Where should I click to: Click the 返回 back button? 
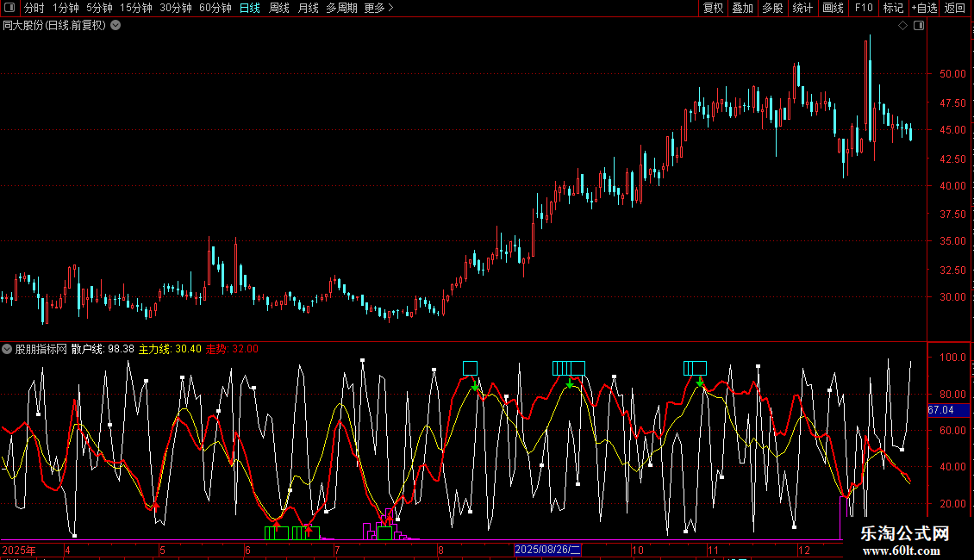click(955, 8)
